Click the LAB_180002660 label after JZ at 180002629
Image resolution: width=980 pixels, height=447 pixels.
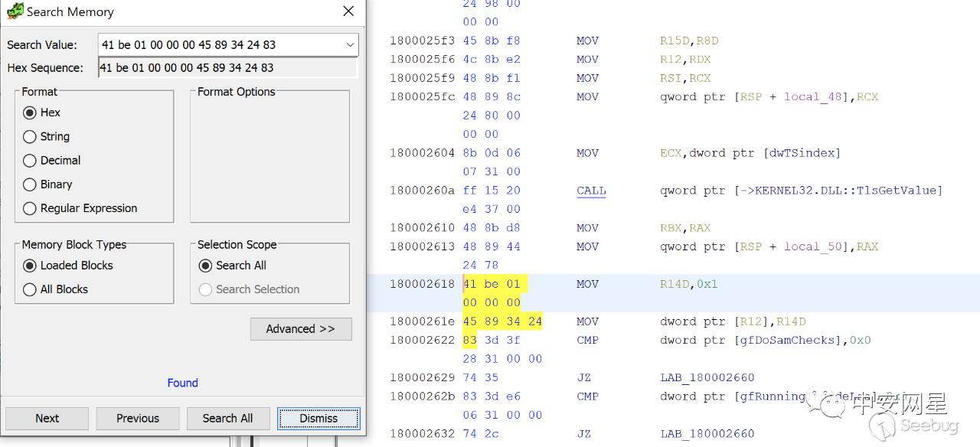point(707,377)
